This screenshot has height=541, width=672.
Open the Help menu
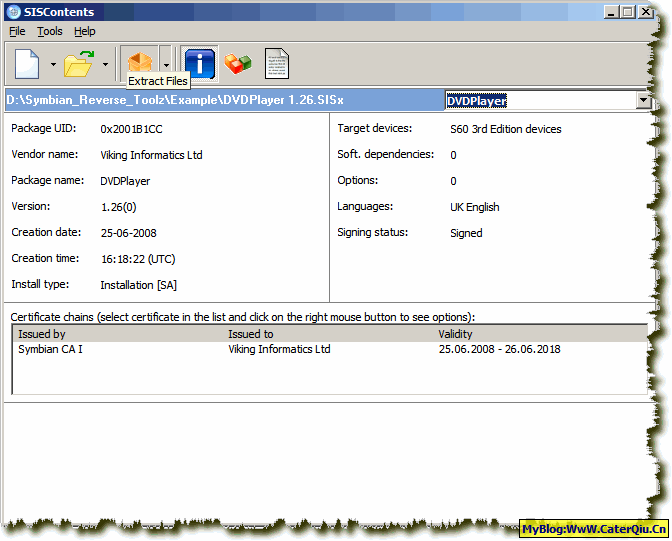pyautogui.click(x=85, y=31)
